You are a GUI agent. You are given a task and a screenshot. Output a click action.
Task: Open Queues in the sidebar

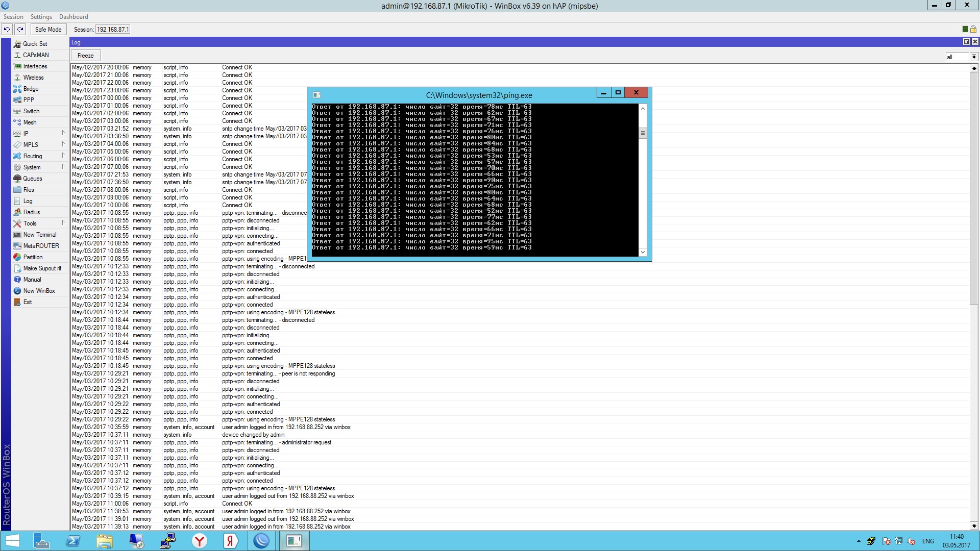[x=32, y=179]
